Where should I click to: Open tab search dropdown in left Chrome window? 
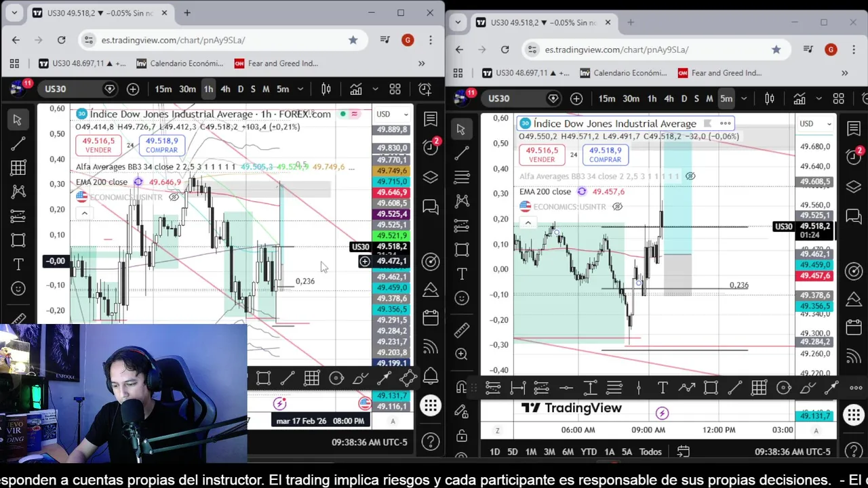pyautogui.click(x=15, y=12)
